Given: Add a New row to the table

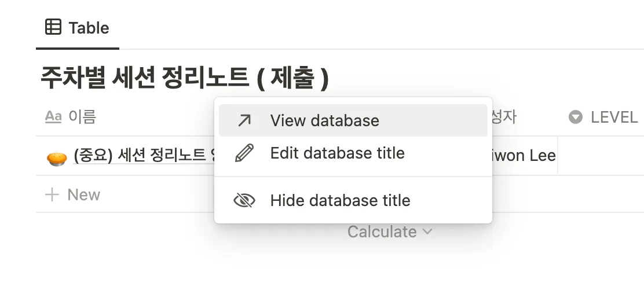Looking at the screenshot, I should (x=83, y=194).
